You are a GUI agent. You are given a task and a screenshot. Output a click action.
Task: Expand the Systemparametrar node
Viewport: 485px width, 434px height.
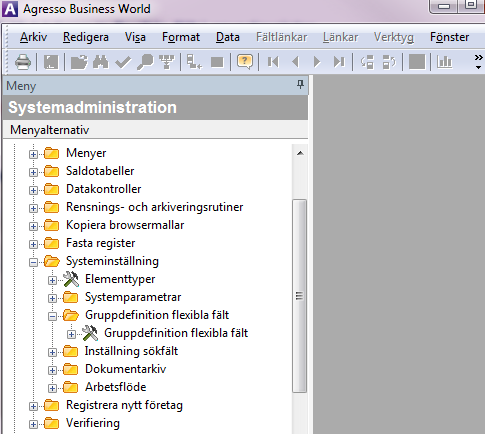pyautogui.click(x=52, y=298)
